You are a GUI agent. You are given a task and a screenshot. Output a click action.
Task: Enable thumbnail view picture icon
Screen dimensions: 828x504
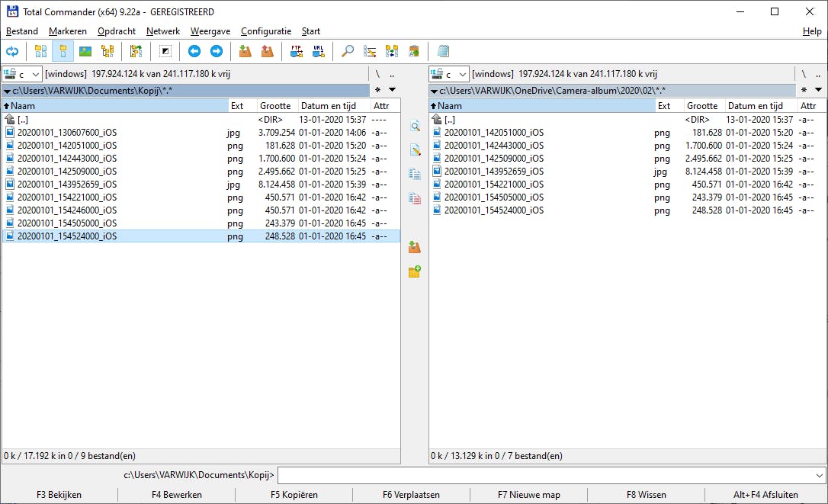click(85, 51)
